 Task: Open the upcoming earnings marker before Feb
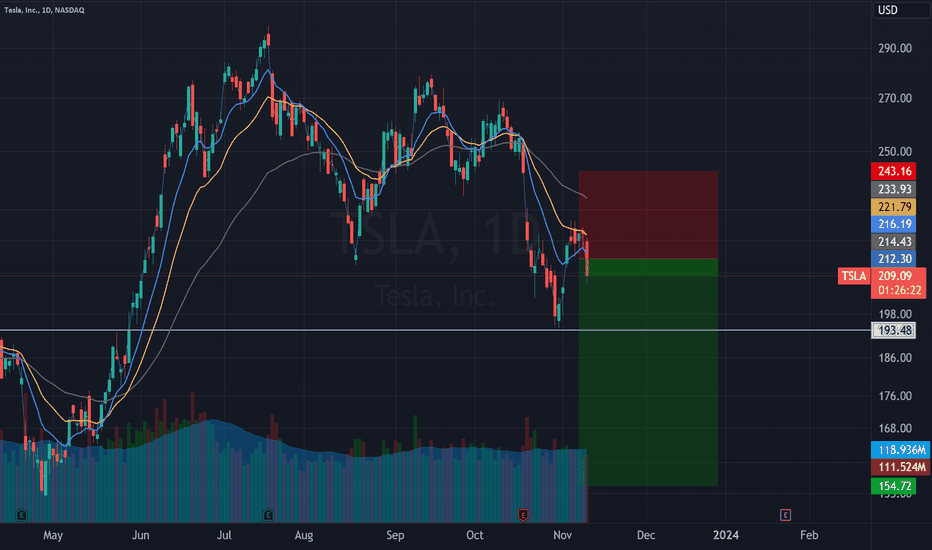click(x=785, y=515)
